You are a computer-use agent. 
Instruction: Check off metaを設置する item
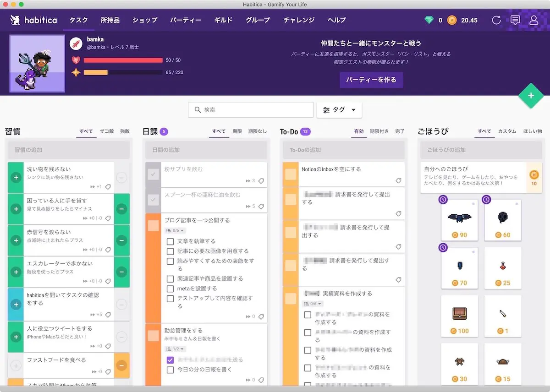coord(170,289)
